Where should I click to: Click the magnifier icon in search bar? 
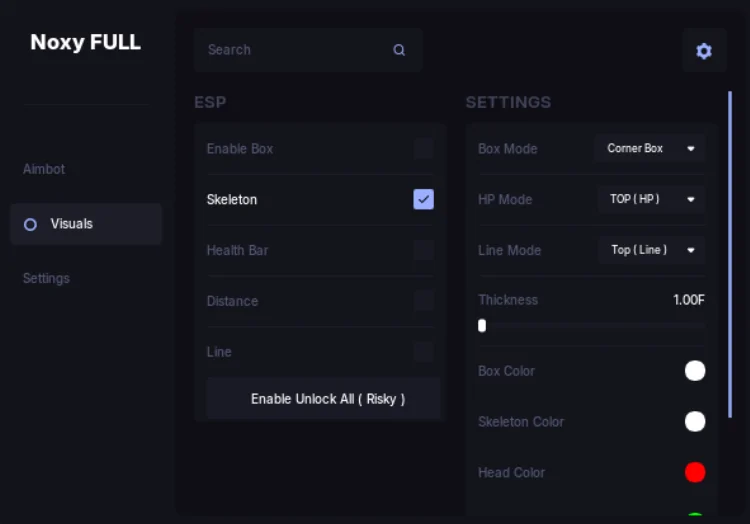399,50
